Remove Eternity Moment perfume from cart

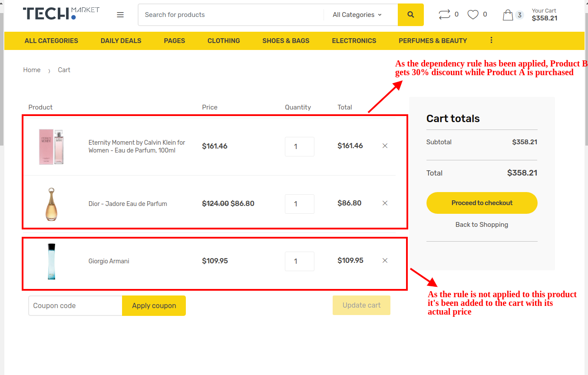pyautogui.click(x=385, y=146)
